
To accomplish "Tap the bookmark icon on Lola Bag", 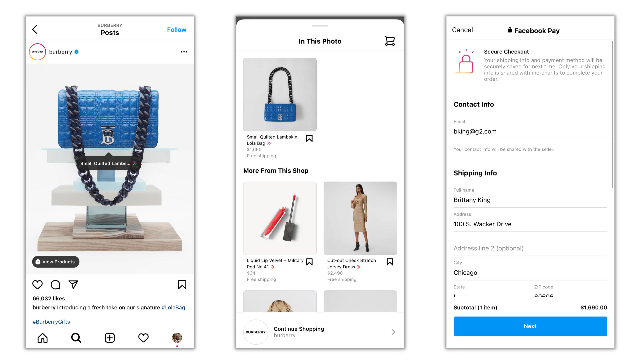I will [310, 138].
